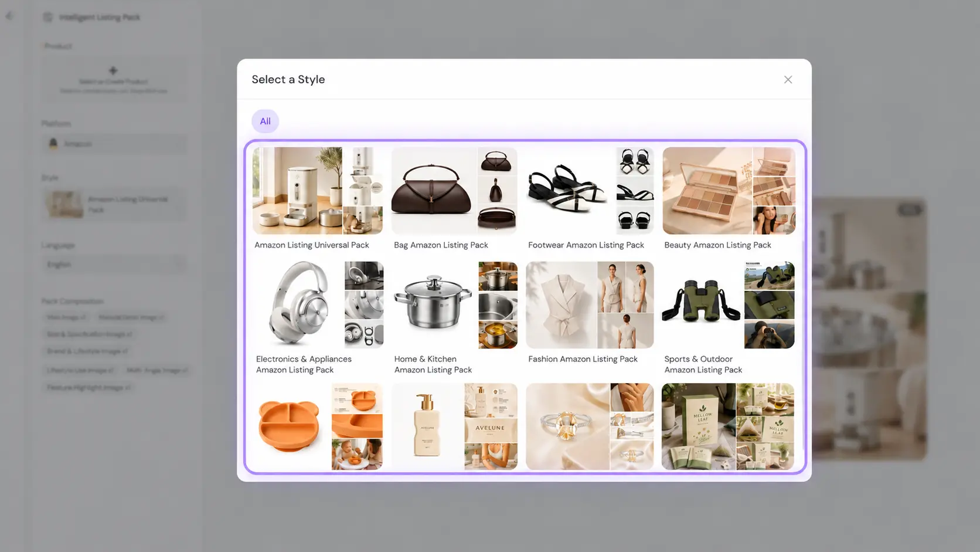Open the Platform Amazon dropdown
Viewport: 980px width, 552px height.
point(114,144)
